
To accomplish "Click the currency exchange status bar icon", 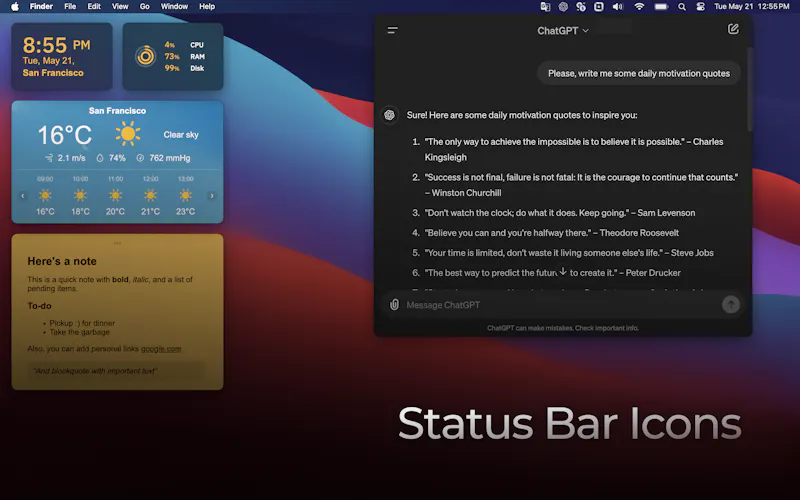I will coord(581,7).
